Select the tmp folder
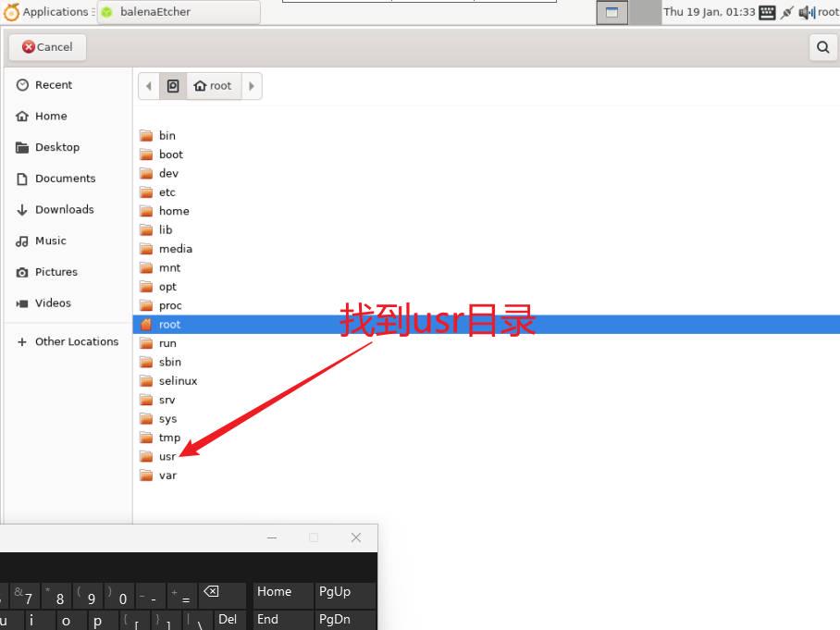840x630 pixels. click(486, 438)
